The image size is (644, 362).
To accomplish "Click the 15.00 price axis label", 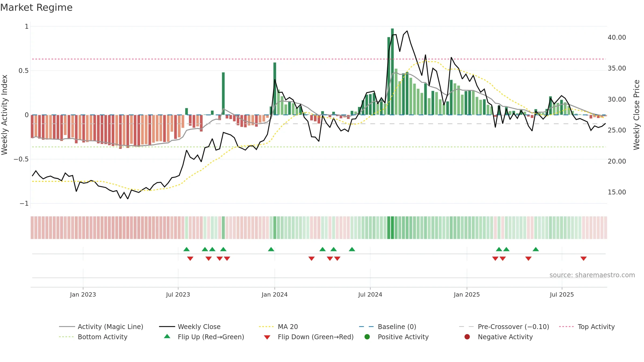I will (617, 192).
